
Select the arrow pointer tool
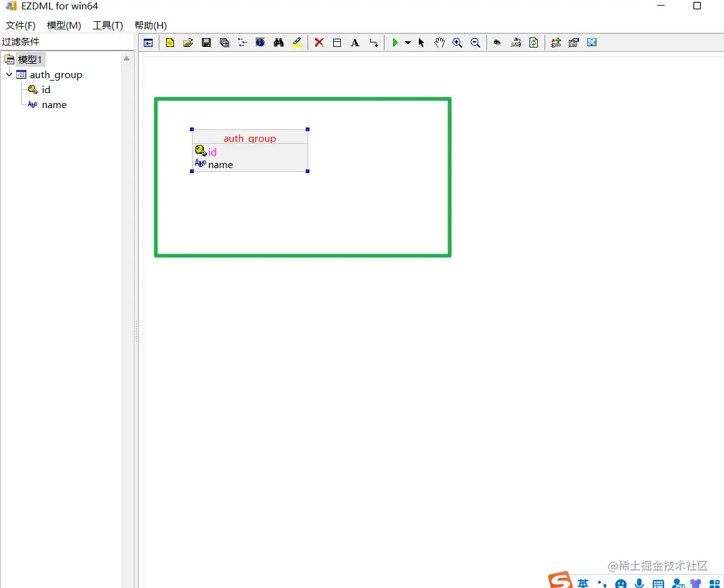click(x=421, y=42)
